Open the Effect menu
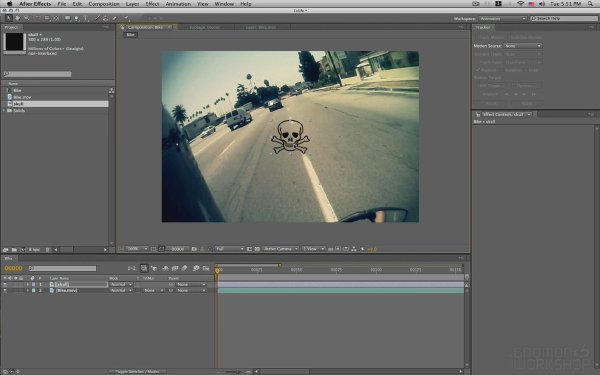This screenshot has width=600, height=375. point(152,4)
